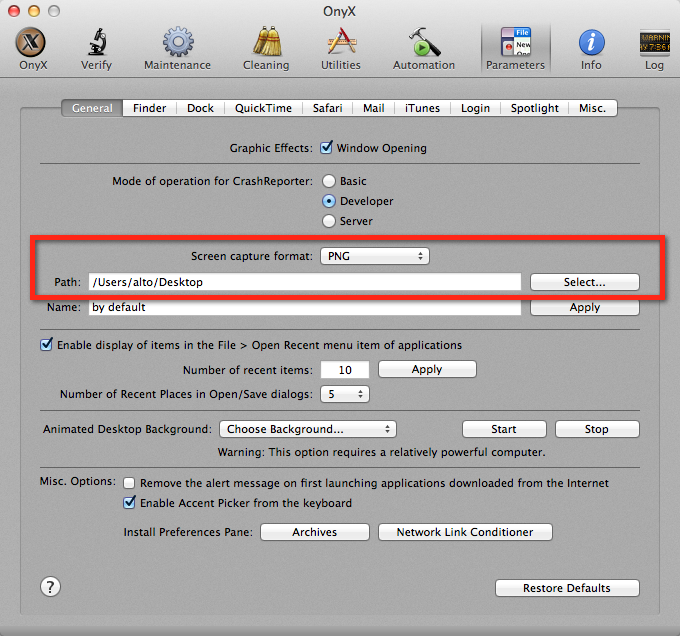
Task: Click the screen capture Path field
Action: tap(304, 282)
